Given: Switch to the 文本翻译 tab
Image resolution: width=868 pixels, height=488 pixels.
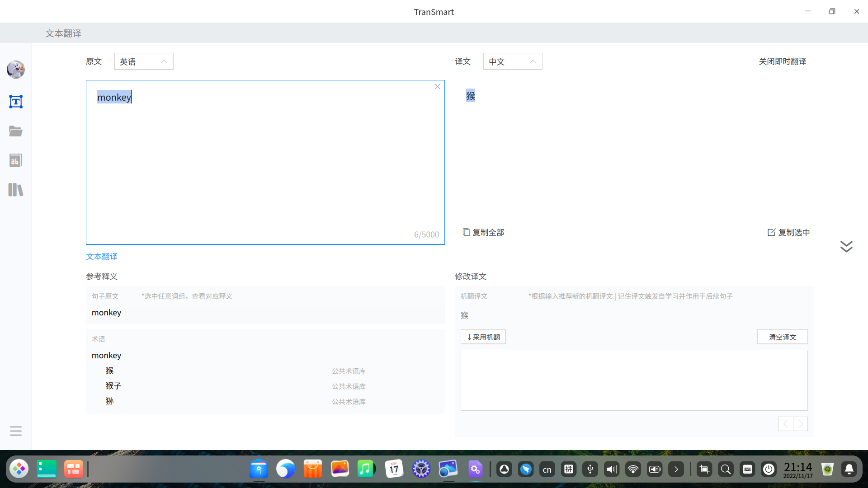Looking at the screenshot, I should tap(101, 256).
